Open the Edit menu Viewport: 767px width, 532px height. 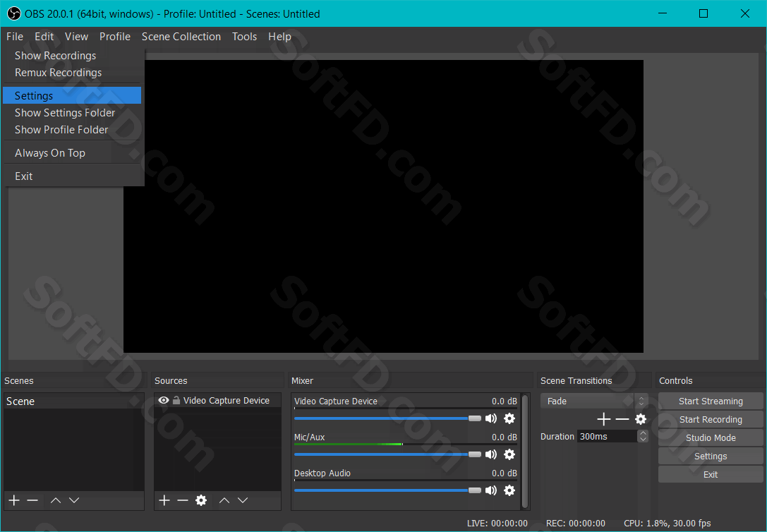(x=44, y=37)
